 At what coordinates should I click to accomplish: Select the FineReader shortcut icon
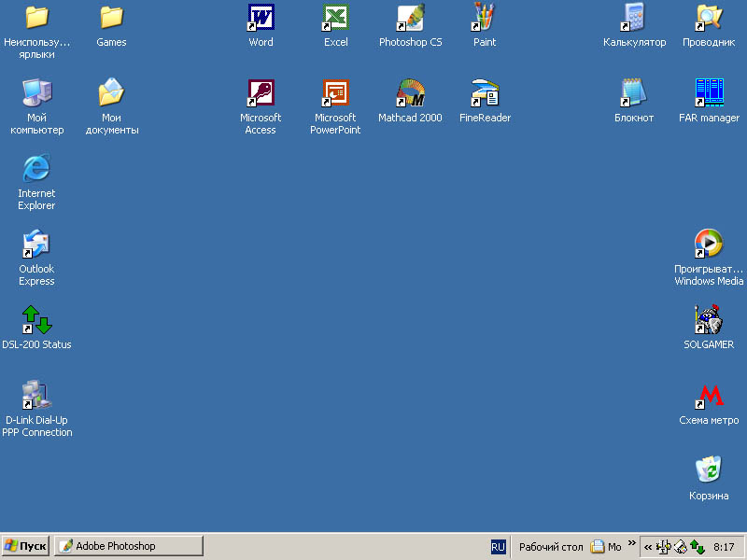pyautogui.click(x=485, y=93)
